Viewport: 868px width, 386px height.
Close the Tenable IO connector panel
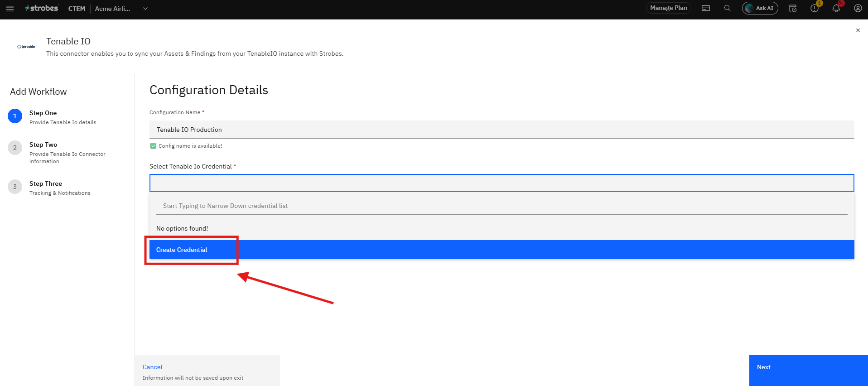[858, 30]
